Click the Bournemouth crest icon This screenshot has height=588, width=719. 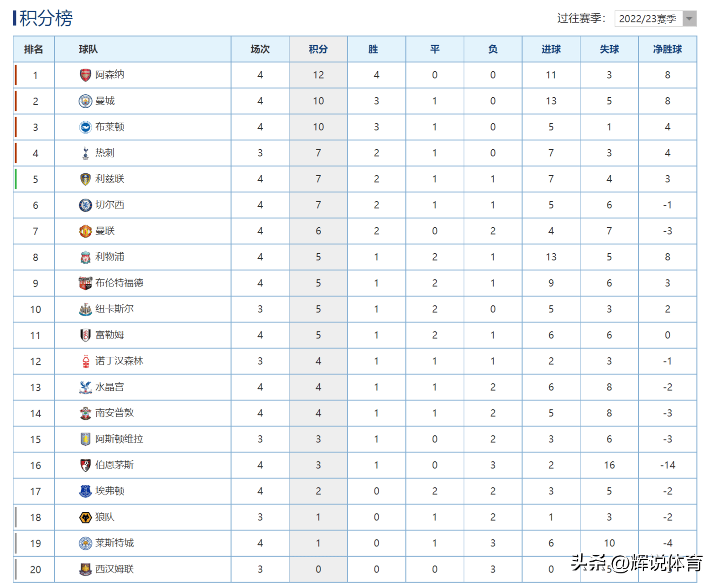[85, 465]
